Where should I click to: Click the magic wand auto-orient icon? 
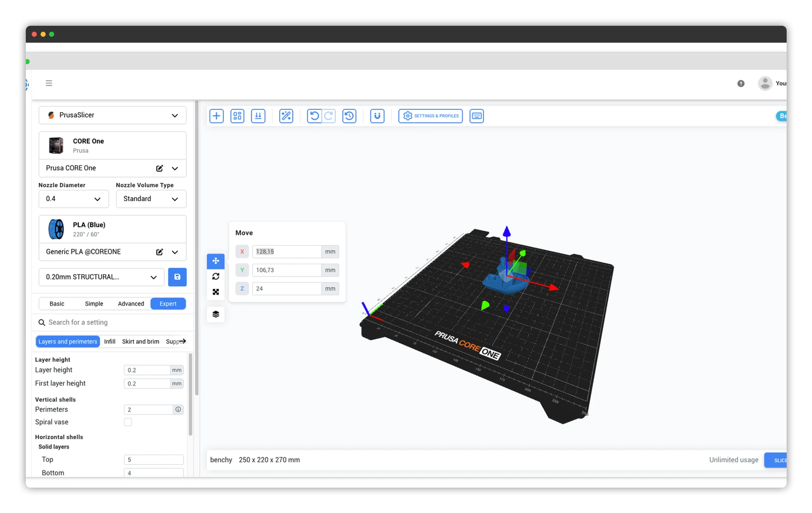point(286,116)
